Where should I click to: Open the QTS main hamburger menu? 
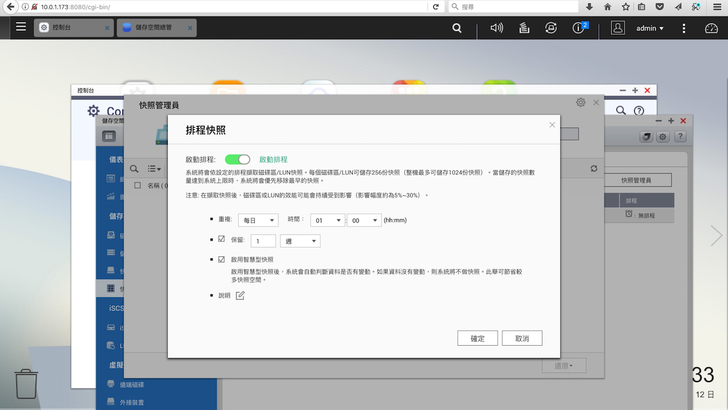click(x=20, y=28)
